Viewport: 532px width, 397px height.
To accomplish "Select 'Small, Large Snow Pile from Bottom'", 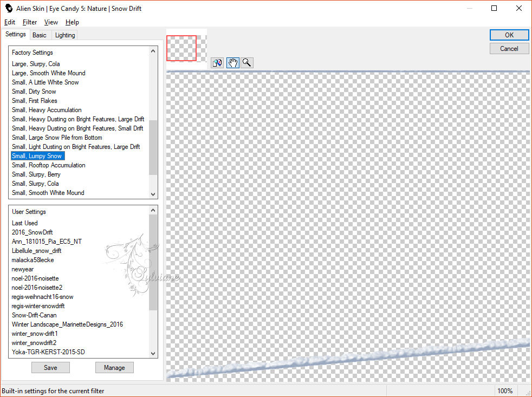I will 57,138.
